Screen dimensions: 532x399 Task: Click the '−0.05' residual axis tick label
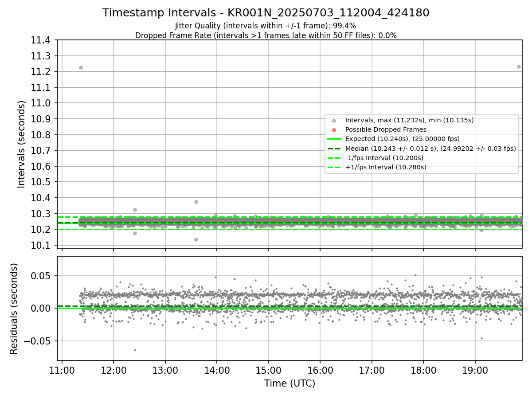click(x=38, y=341)
